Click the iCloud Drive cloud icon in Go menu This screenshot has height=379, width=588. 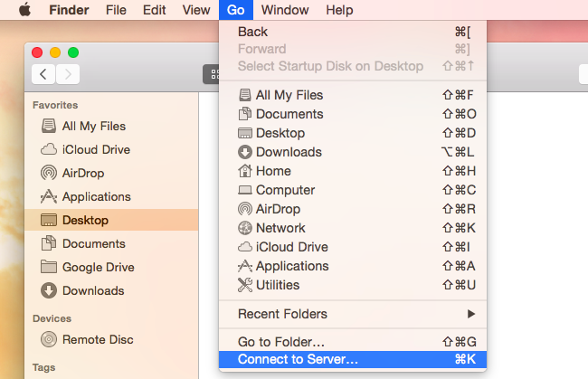245,247
